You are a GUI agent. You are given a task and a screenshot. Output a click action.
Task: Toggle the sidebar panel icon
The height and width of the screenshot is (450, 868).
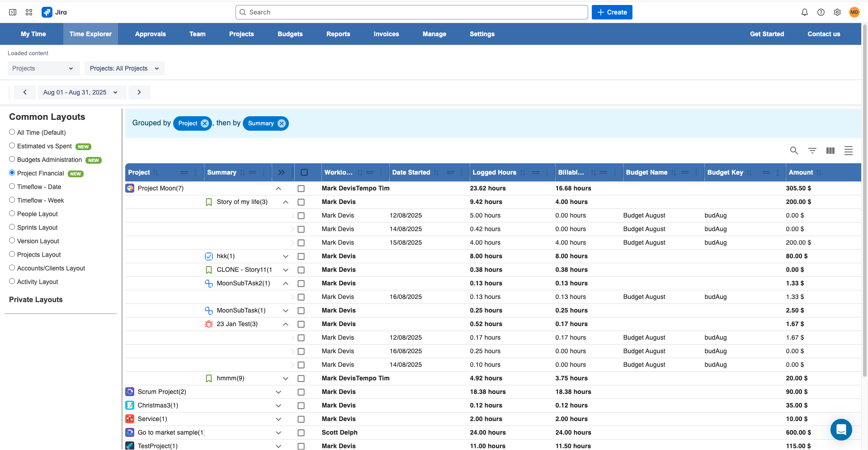pyautogui.click(x=13, y=12)
